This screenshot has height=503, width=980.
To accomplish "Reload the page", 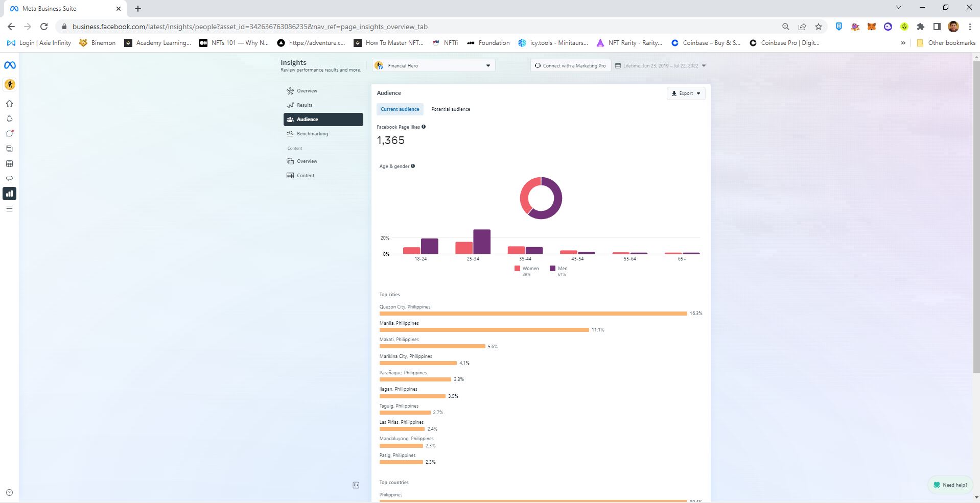I will [44, 27].
